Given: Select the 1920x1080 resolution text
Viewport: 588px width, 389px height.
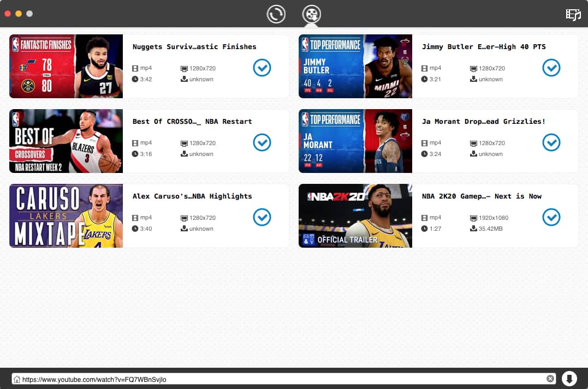Looking at the screenshot, I should point(494,218).
